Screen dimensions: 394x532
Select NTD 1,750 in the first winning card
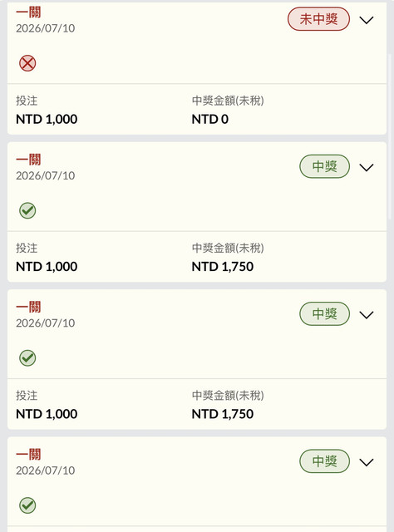tap(223, 267)
